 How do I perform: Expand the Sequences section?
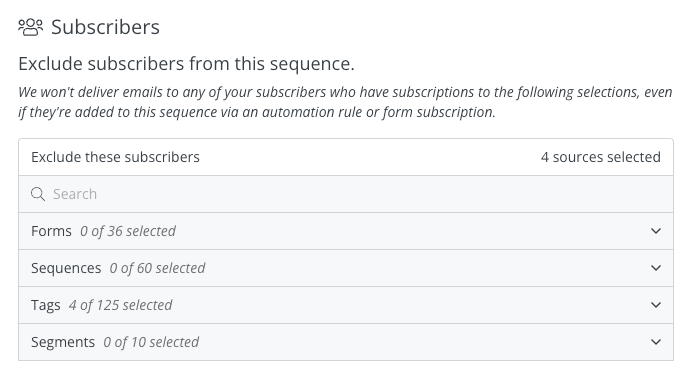[x=346, y=268]
